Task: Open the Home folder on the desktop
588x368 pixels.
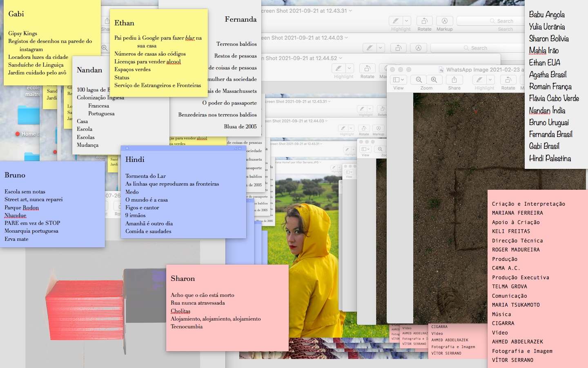Action: click(x=29, y=119)
